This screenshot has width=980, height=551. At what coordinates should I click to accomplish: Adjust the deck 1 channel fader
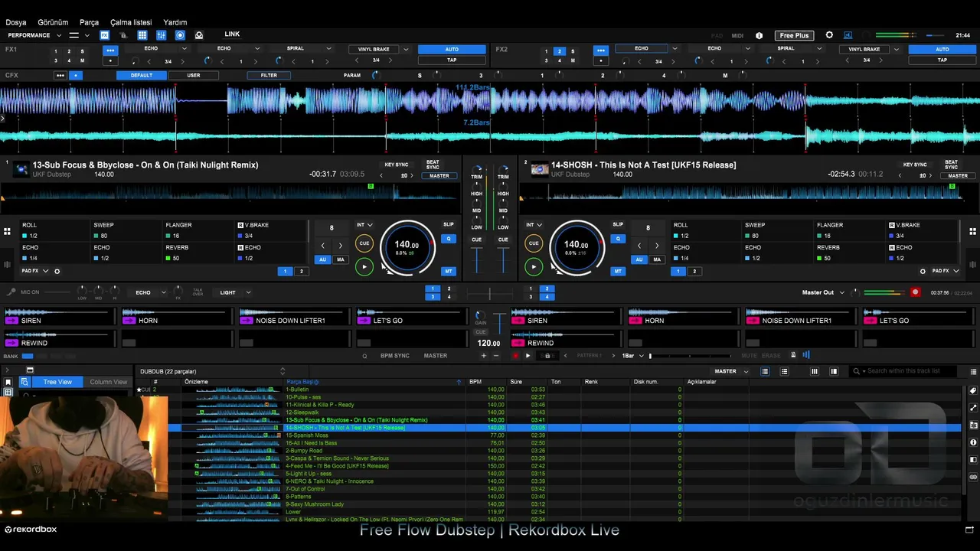[x=477, y=260]
